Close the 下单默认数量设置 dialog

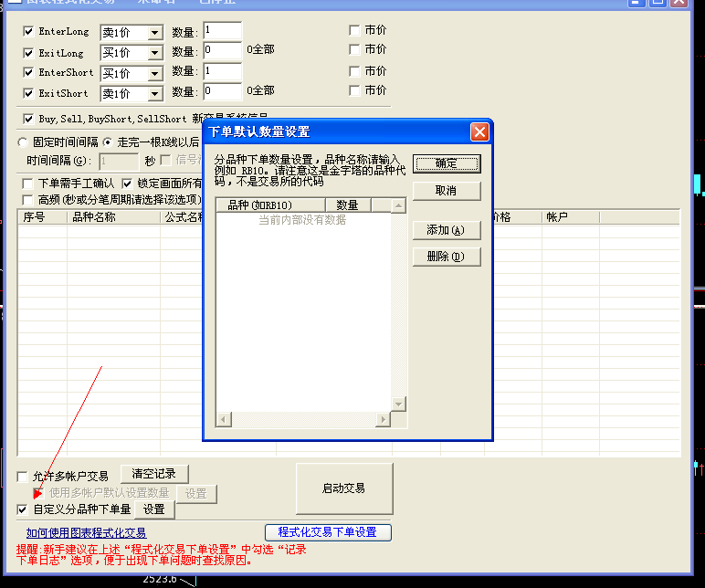(x=479, y=132)
